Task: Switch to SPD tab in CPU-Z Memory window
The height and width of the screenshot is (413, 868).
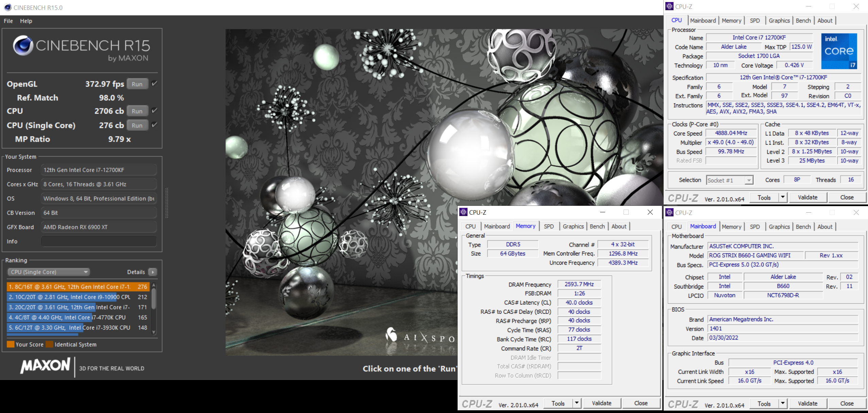Action: coord(549,226)
